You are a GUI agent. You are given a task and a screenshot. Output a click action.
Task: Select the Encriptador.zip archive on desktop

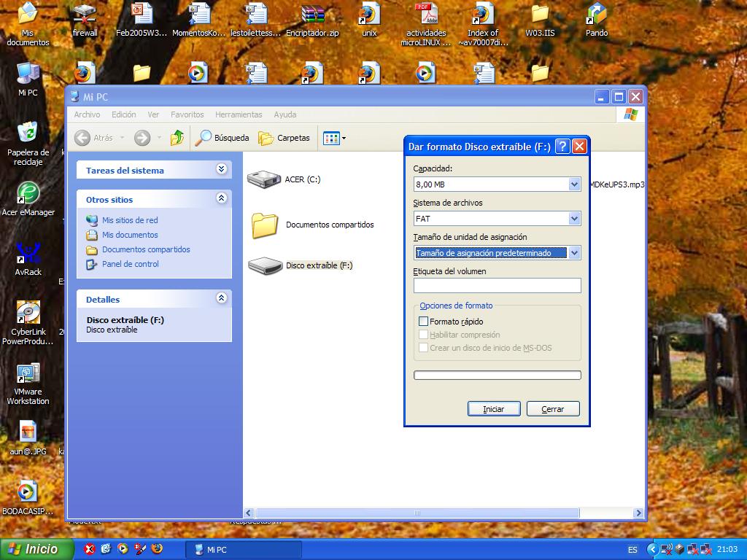coord(312,20)
